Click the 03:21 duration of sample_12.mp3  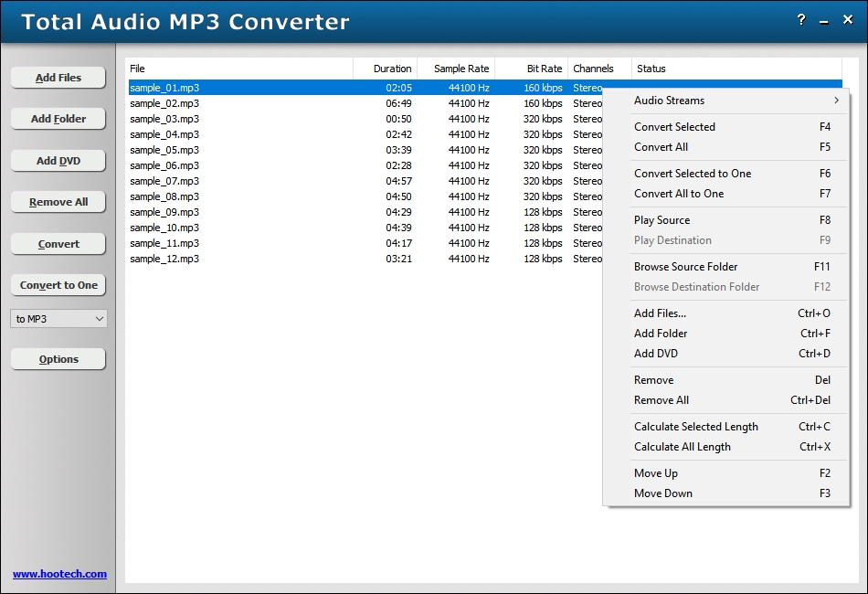[x=398, y=259]
